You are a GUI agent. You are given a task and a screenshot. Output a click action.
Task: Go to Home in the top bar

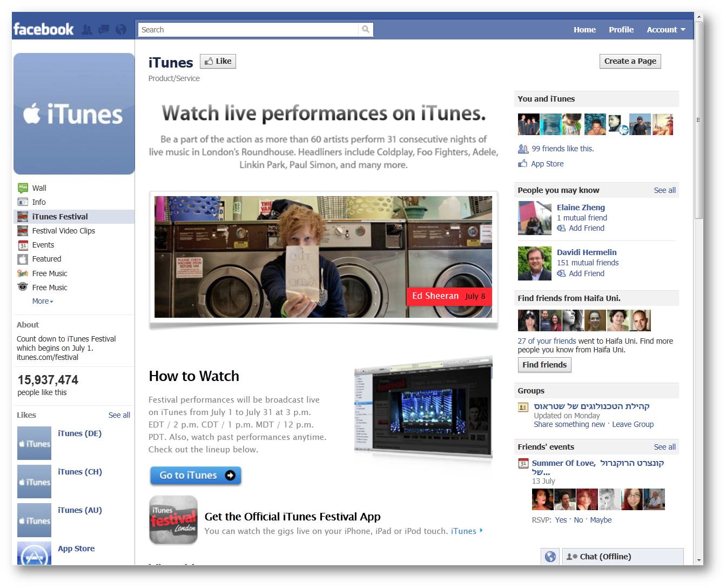pos(584,30)
